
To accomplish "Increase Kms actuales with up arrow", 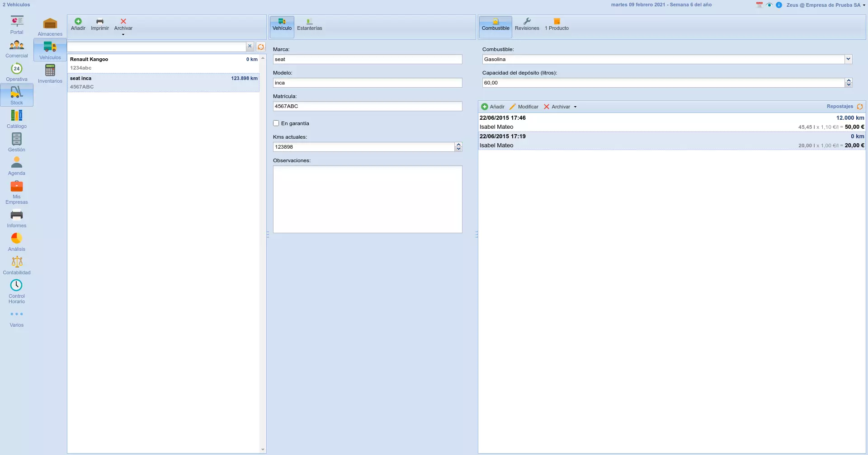I will point(458,145).
